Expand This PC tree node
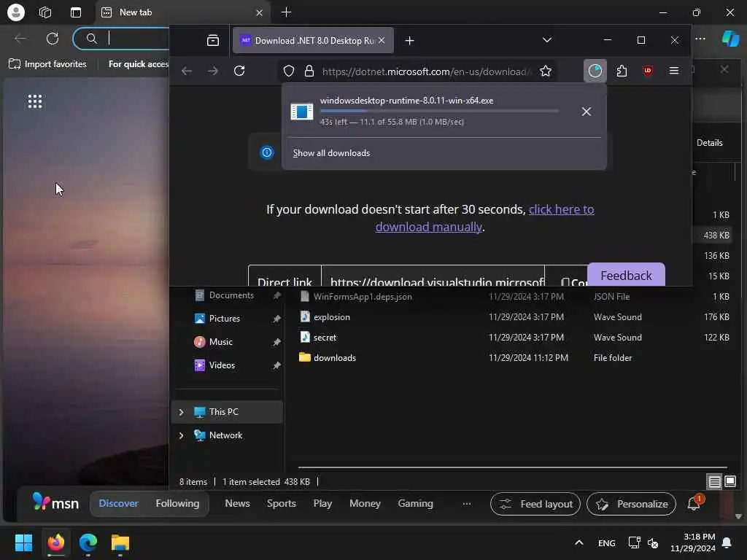This screenshot has width=747, height=560. [x=182, y=413]
